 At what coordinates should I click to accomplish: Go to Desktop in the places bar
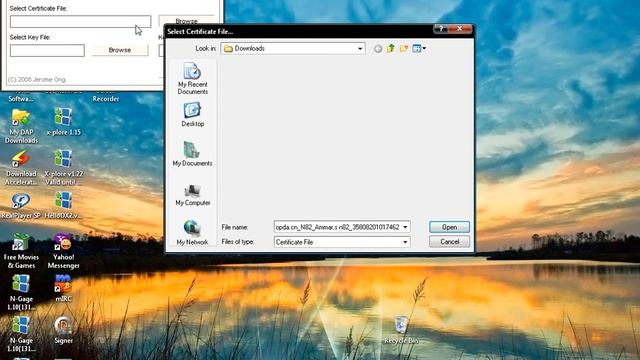pyautogui.click(x=192, y=115)
